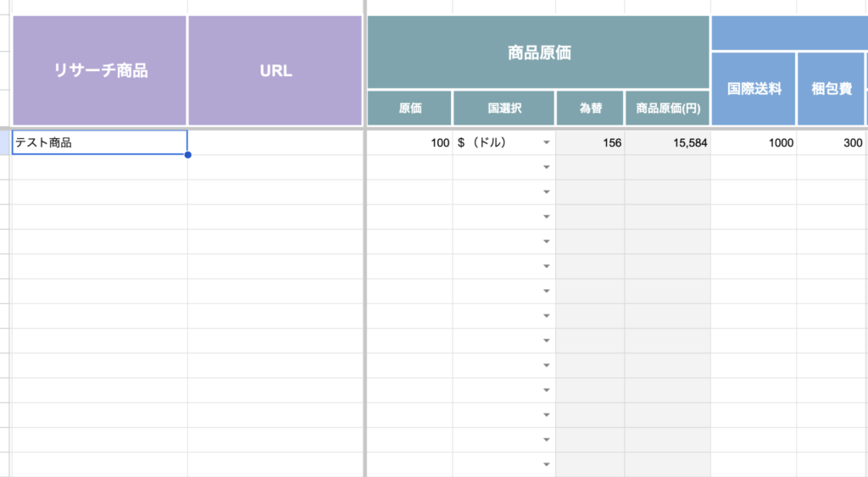This screenshot has width=868, height=477.
Task: Select the cell containing 100 under 原価
Action: pyautogui.click(x=409, y=143)
